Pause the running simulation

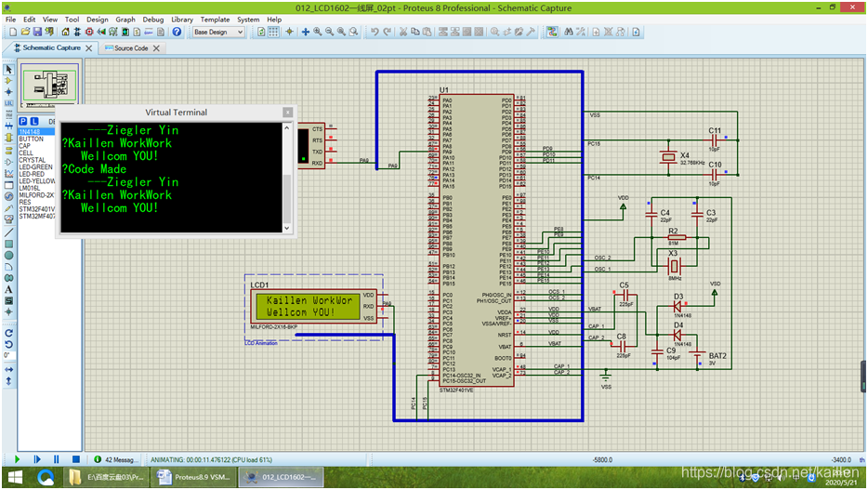pos(56,459)
